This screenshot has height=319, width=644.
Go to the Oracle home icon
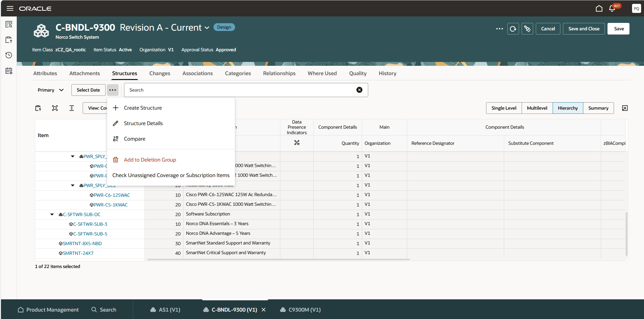click(x=599, y=8)
